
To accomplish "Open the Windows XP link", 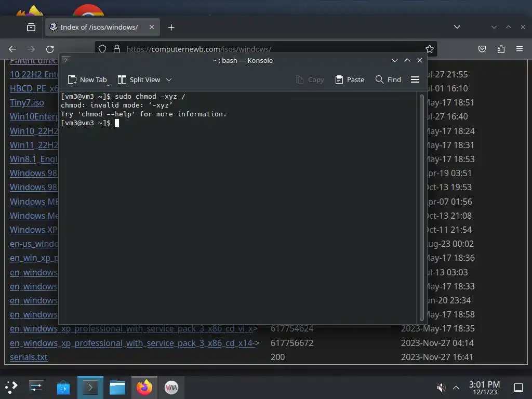I will tap(34, 230).
